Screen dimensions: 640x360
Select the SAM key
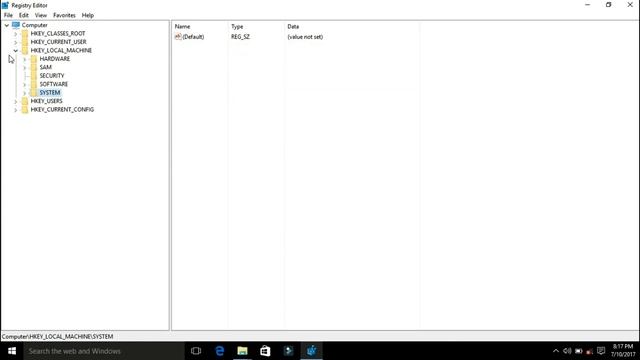46,67
